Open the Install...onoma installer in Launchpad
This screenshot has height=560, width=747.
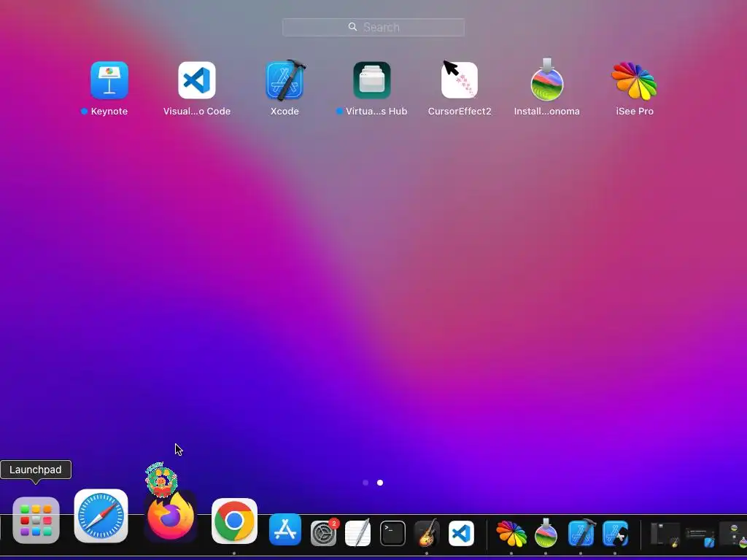coord(547,79)
